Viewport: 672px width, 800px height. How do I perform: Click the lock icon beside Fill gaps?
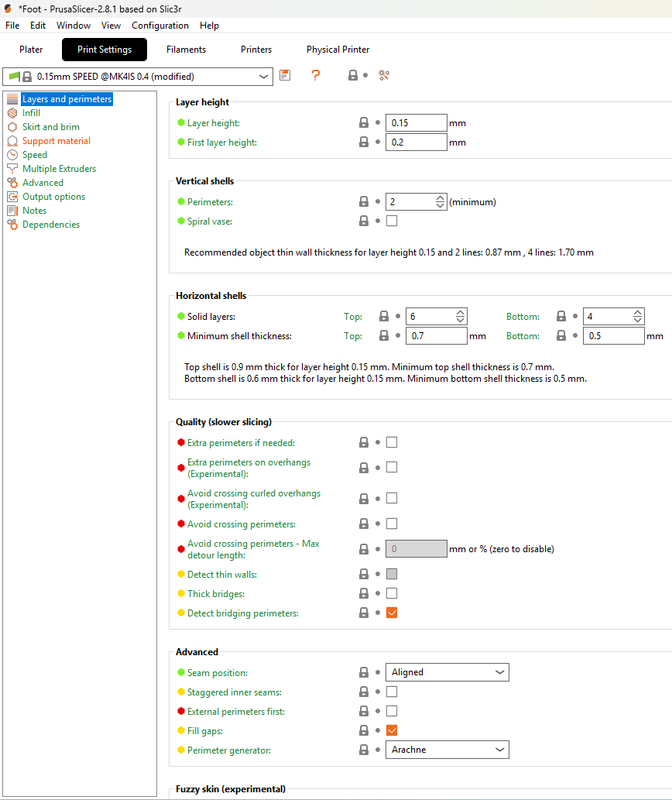coord(364,730)
